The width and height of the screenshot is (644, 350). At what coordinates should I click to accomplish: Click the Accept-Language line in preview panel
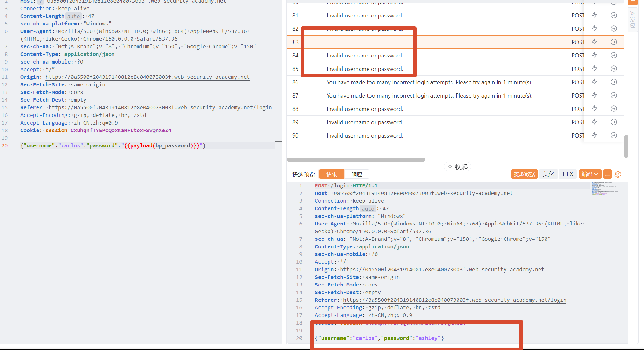point(363,315)
